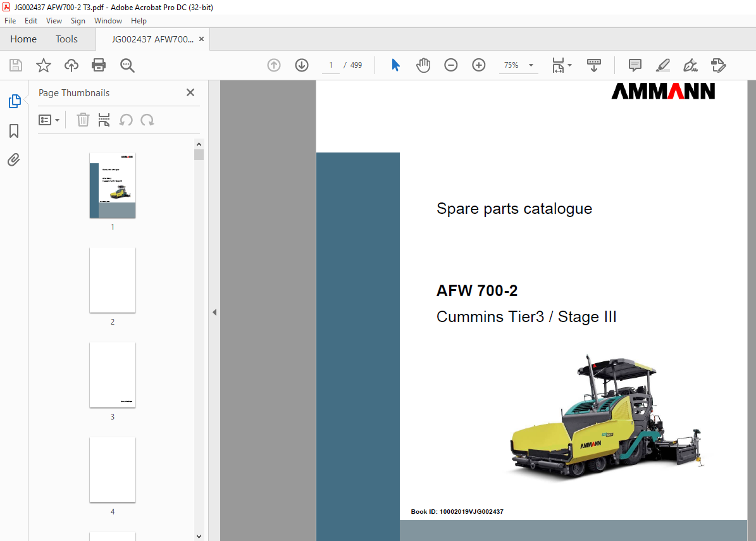Select page 1 thumbnail

point(113,185)
